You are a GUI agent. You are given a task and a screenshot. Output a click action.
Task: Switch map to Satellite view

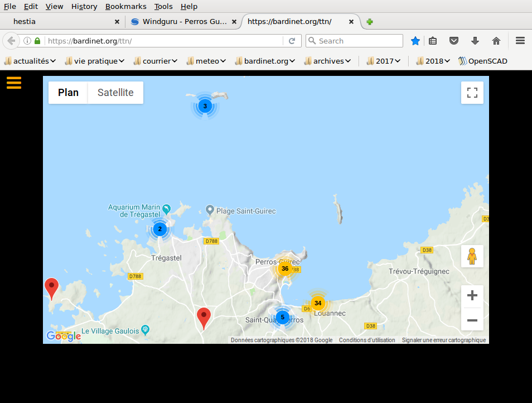coord(115,93)
